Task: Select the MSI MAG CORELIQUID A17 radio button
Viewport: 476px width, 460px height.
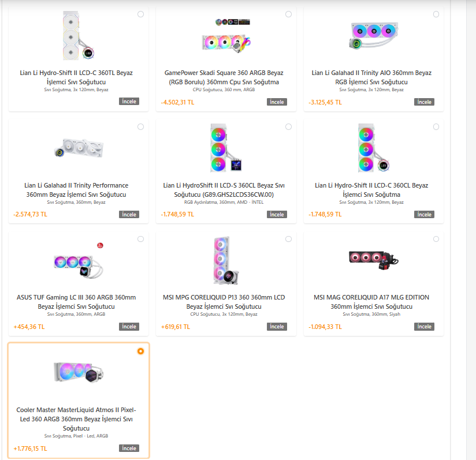Action: pos(436,239)
